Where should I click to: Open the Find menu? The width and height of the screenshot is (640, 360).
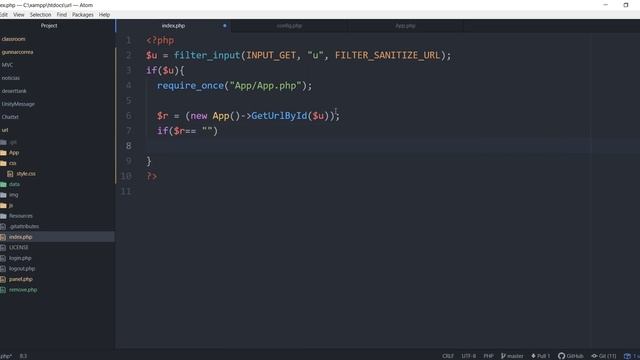tap(62, 14)
